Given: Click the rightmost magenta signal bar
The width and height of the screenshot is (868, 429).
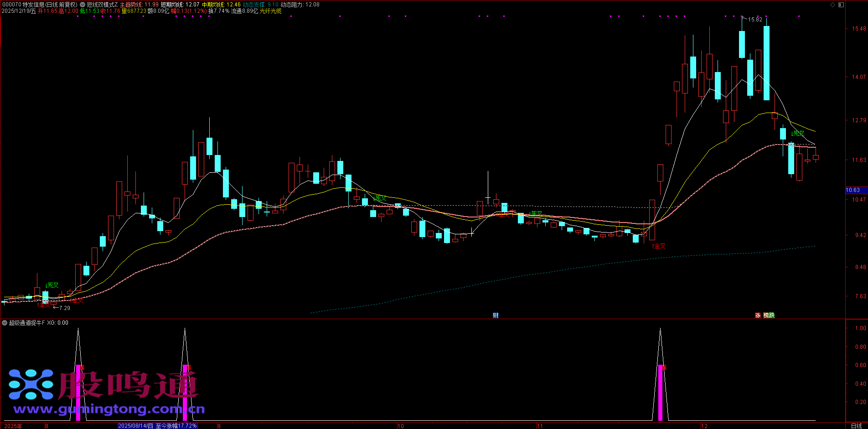Looking at the screenshot, I should 660,393.
